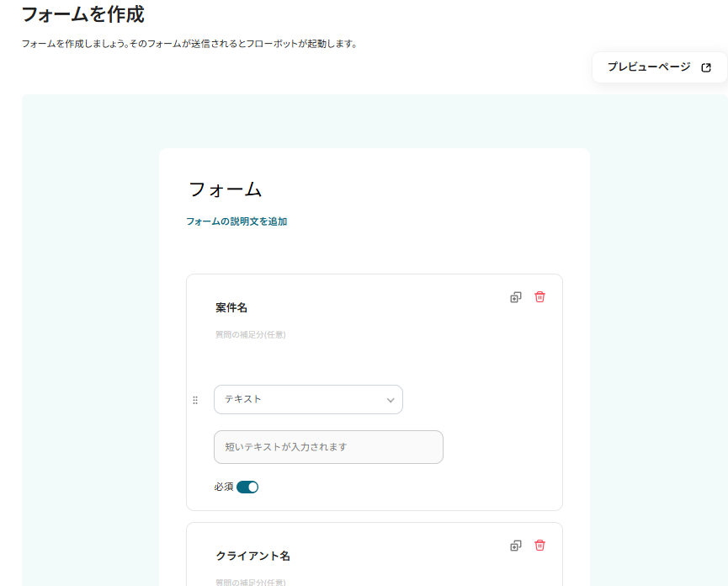Duplicate the 案件名 question card

click(516, 297)
